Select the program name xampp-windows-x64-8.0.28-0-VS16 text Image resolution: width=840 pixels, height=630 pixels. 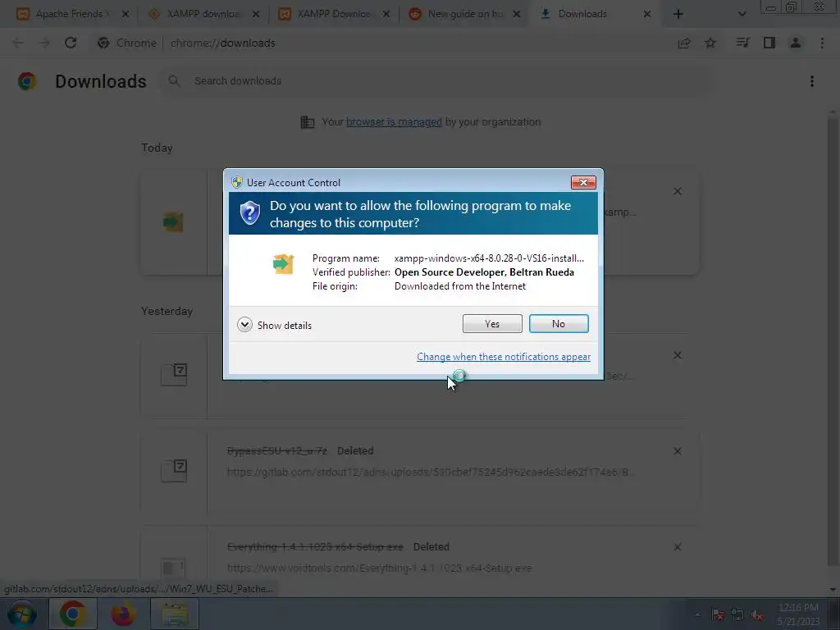[x=489, y=258]
